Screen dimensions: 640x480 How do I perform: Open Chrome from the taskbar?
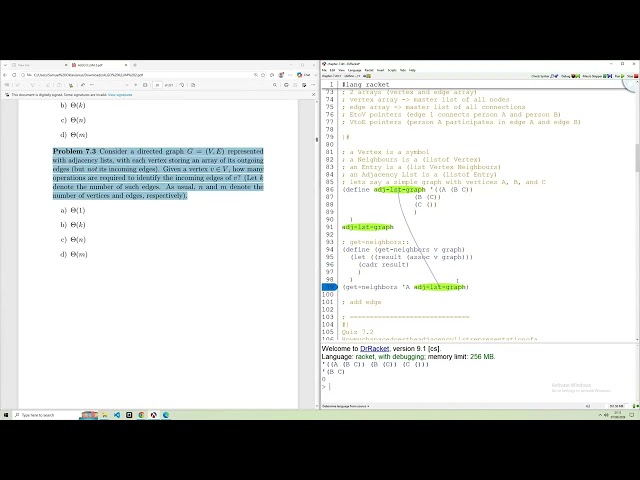[x=141, y=415]
